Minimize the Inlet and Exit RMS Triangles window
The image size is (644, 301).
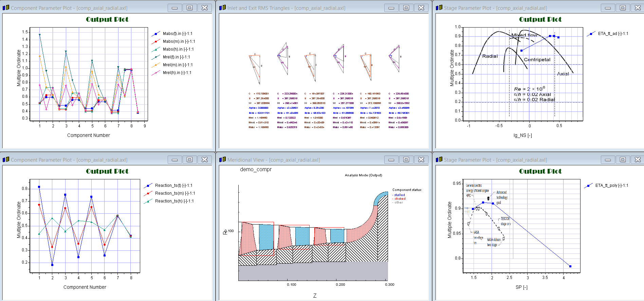[391, 7]
